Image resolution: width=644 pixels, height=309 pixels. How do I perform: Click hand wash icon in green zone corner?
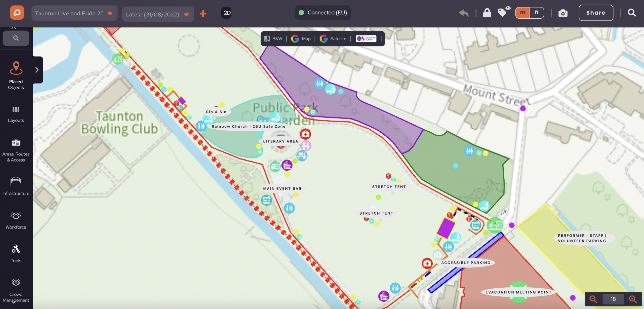click(484, 206)
